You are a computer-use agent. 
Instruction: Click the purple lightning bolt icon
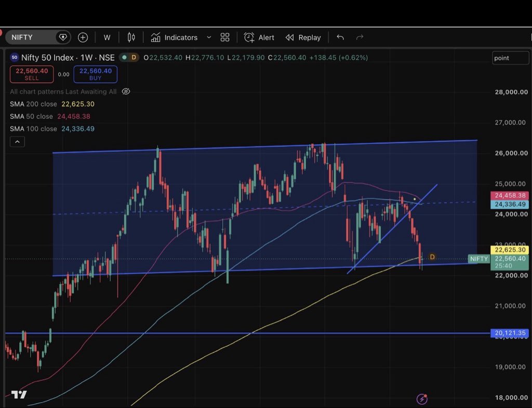click(422, 399)
